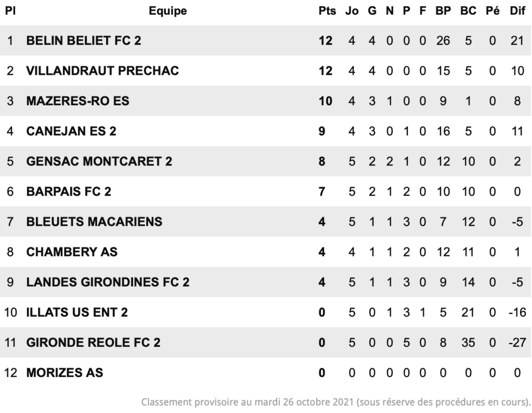Open GIRONDE REOLE FC 2 row

94,343
